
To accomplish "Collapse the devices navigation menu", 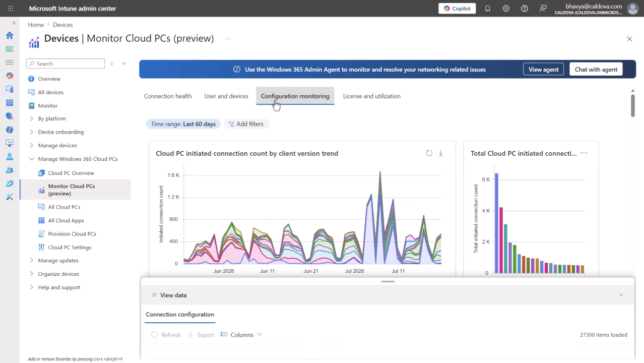I will [124, 64].
